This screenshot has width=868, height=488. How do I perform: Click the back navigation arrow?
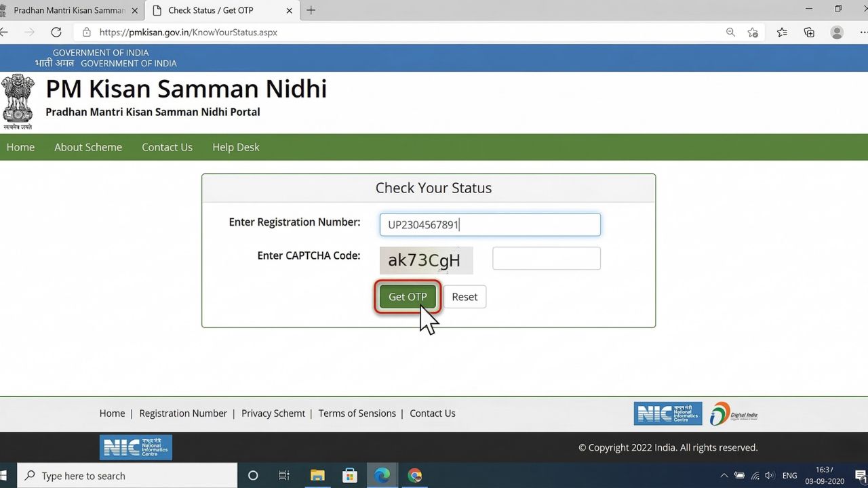coord(5,32)
